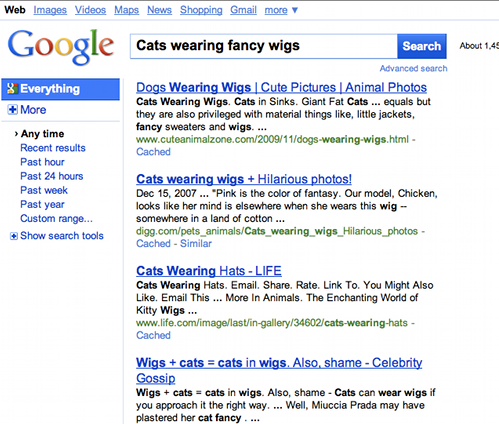Click the About 1,45 result count text
Screen dimensions: 499x424
point(479,46)
